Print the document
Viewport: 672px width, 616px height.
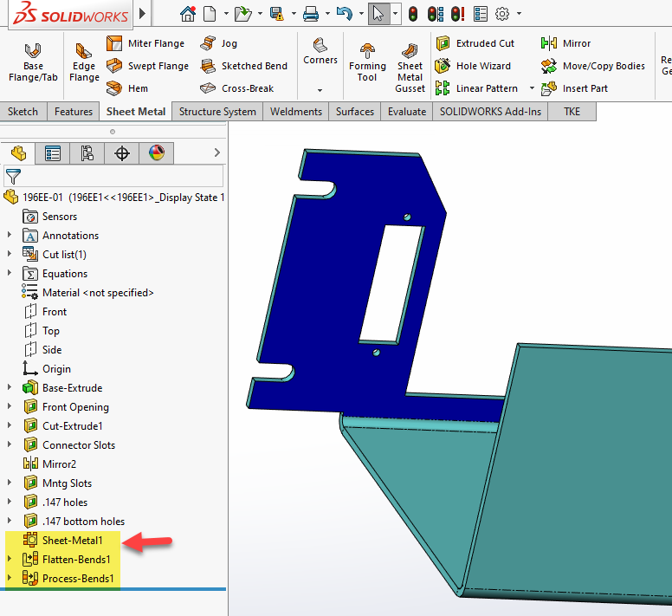tap(311, 14)
